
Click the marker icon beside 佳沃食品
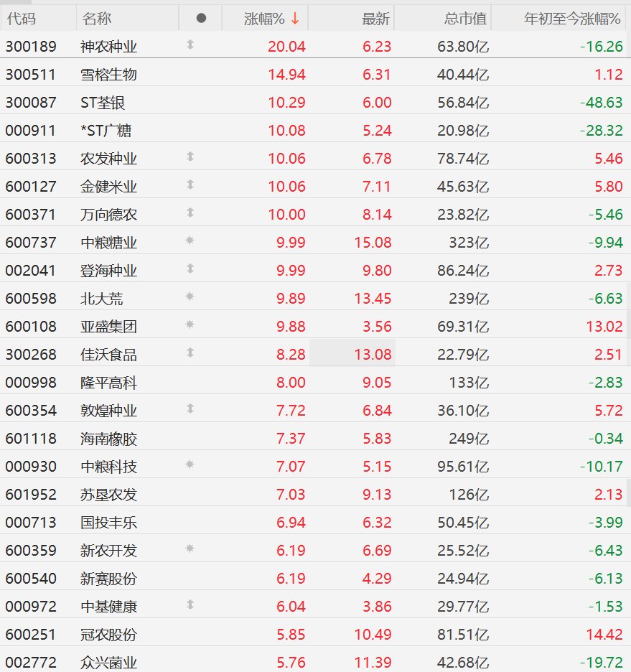(190, 353)
